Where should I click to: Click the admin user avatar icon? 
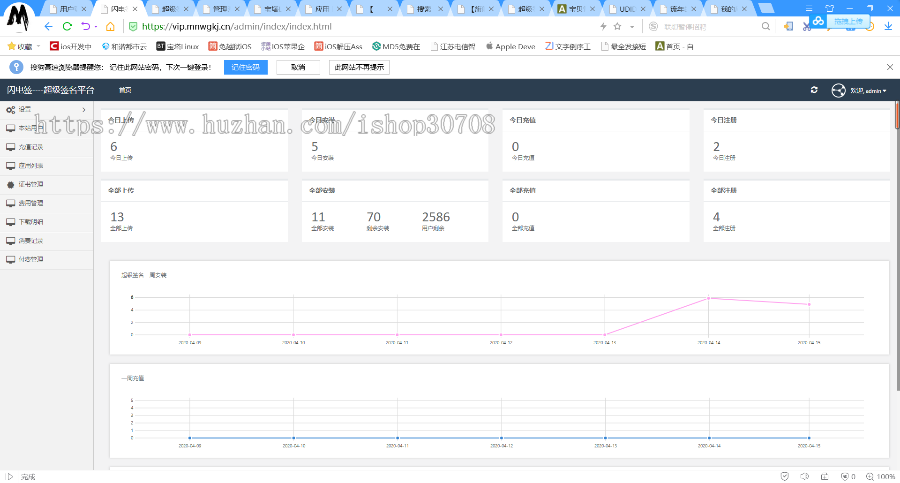839,90
